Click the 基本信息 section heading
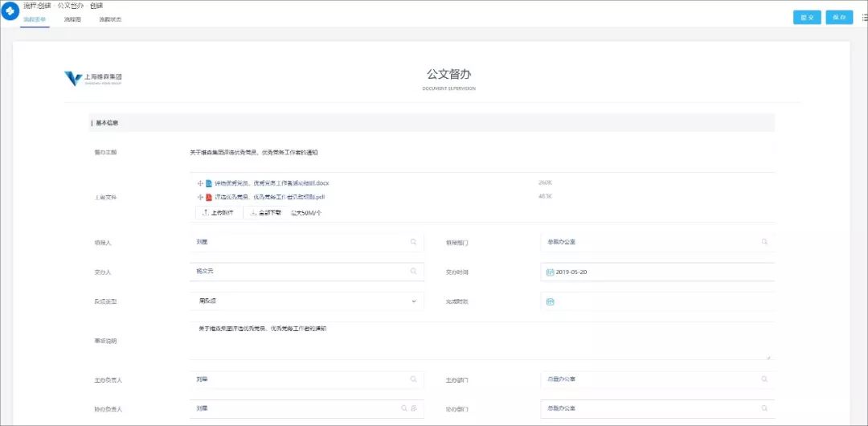 (107, 123)
